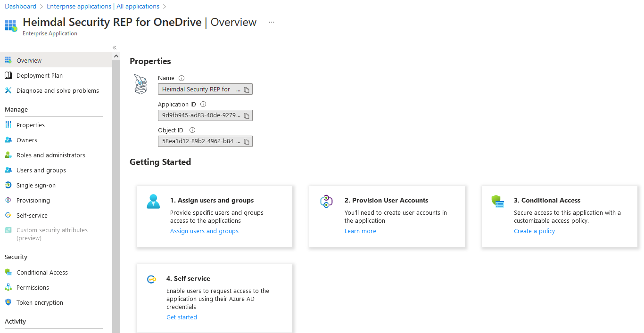
Task: Click the Object ID text field
Action: click(x=205, y=141)
